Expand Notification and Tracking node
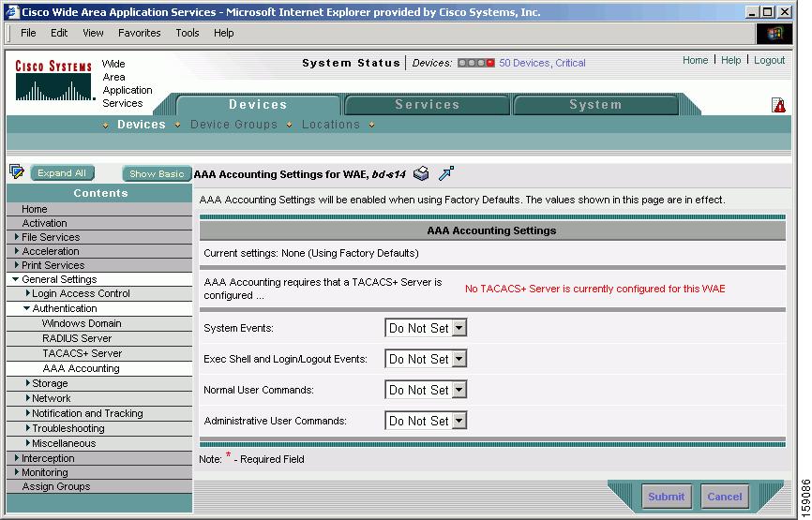 point(28,413)
